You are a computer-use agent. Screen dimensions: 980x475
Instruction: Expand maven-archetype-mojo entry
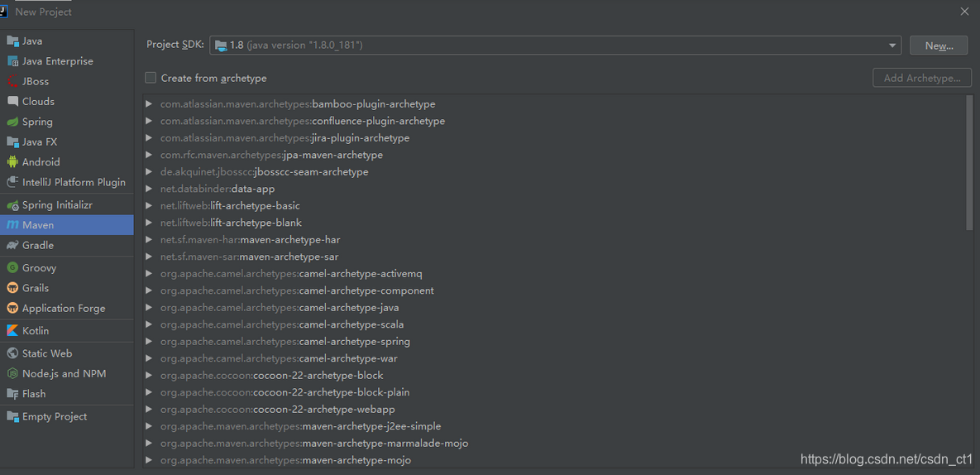(x=149, y=460)
